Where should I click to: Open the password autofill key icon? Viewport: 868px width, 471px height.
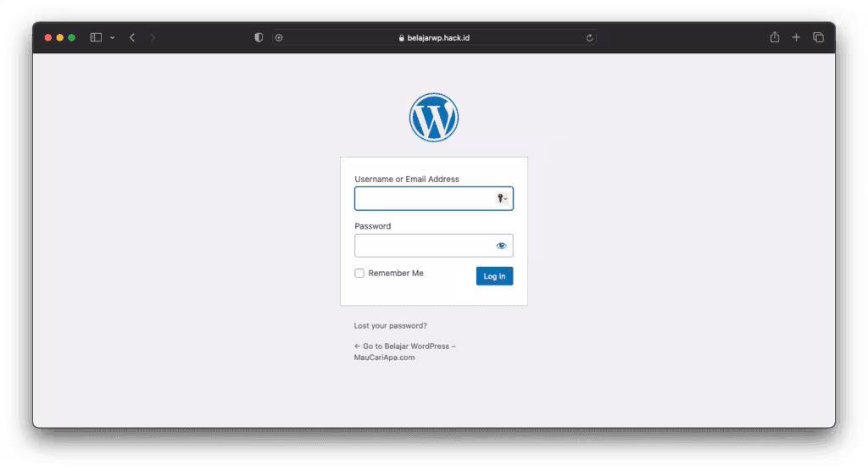[x=502, y=198]
